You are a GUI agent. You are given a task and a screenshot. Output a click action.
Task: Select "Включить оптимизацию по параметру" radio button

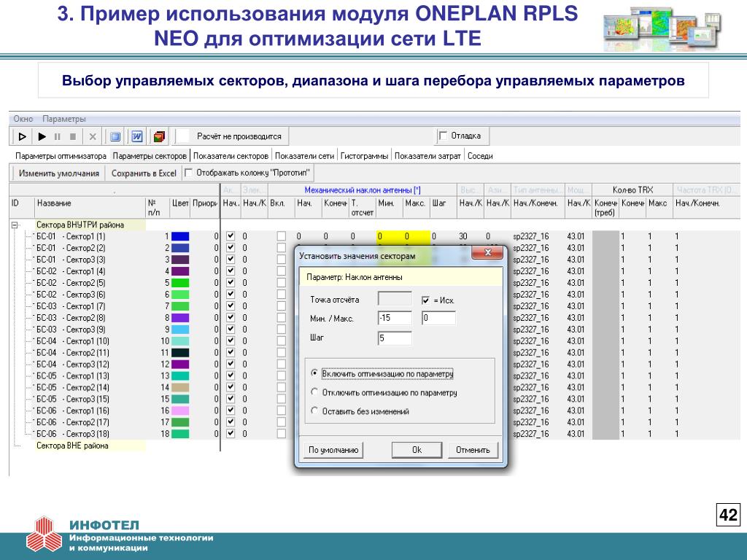click(314, 373)
